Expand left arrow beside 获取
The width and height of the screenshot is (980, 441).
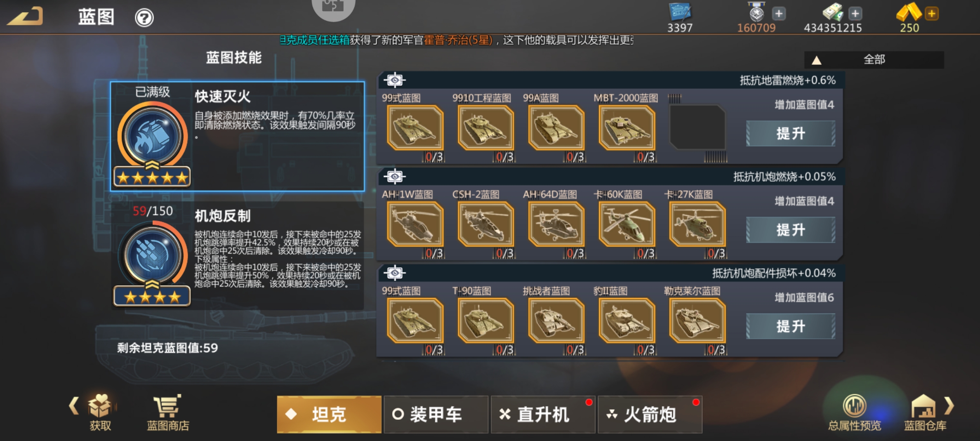point(74,405)
